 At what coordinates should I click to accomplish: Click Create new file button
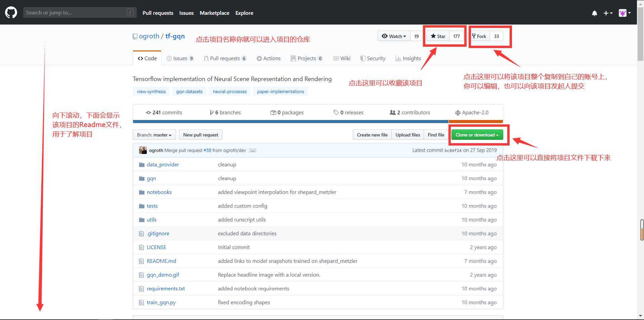click(x=372, y=135)
